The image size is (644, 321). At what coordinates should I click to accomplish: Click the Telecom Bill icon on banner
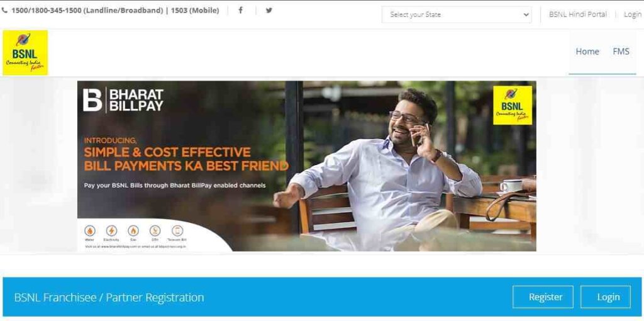click(x=177, y=230)
